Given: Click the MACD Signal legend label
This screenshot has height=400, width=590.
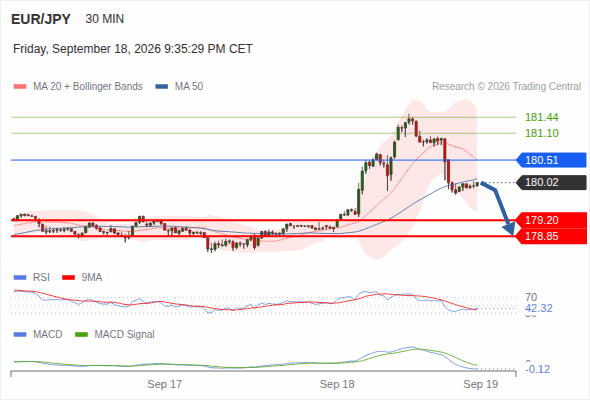Looking at the screenshot, I should (x=125, y=335).
